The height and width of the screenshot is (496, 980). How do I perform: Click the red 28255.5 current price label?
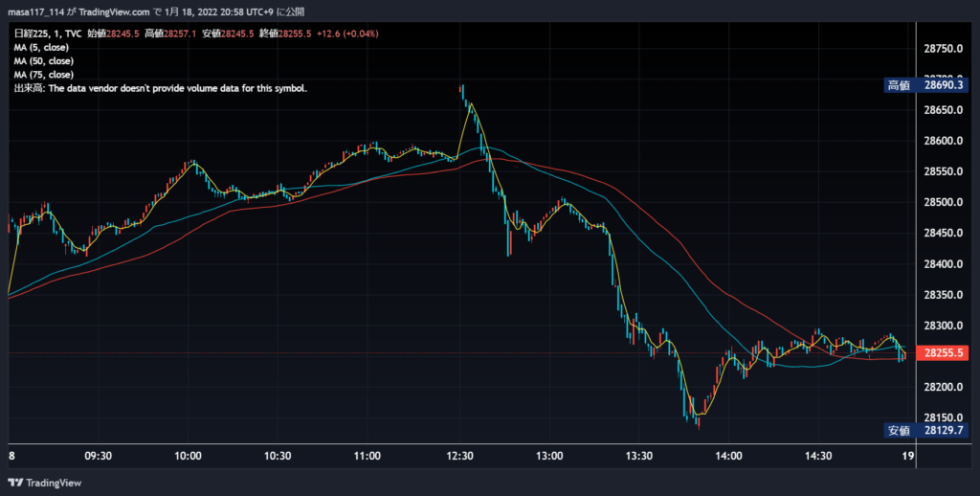(x=942, y=352)
